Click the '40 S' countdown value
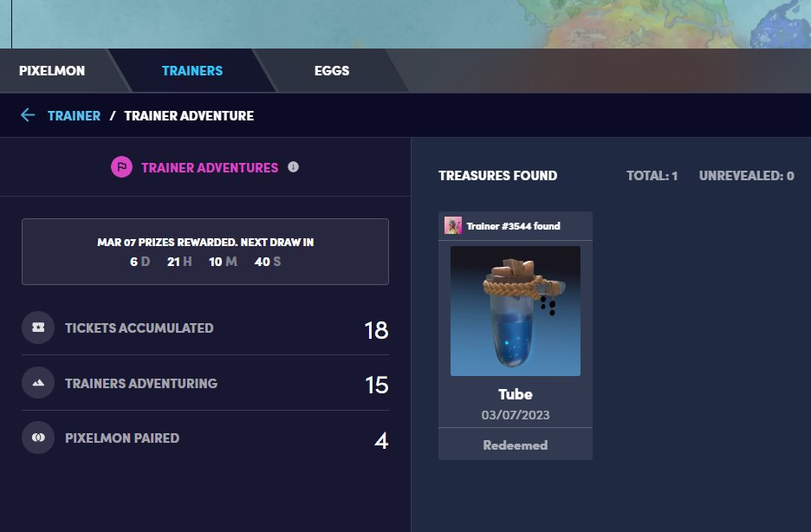 pos(268,262)
